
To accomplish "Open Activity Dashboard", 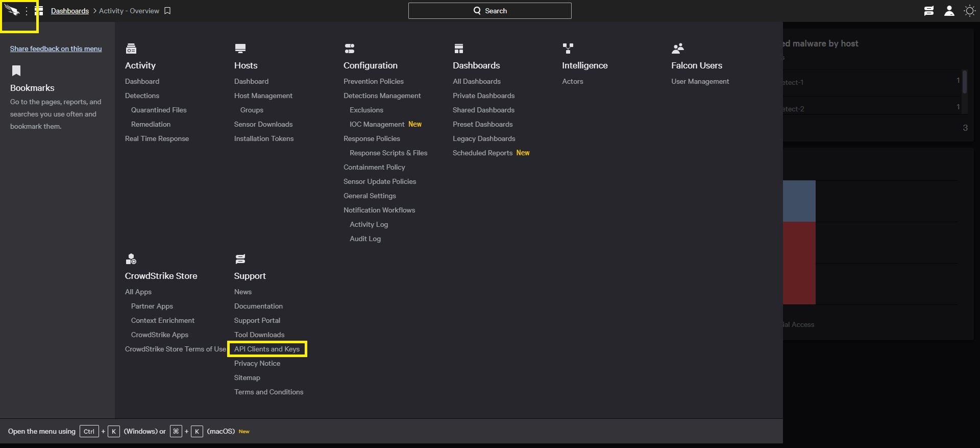I will point(142,81).
